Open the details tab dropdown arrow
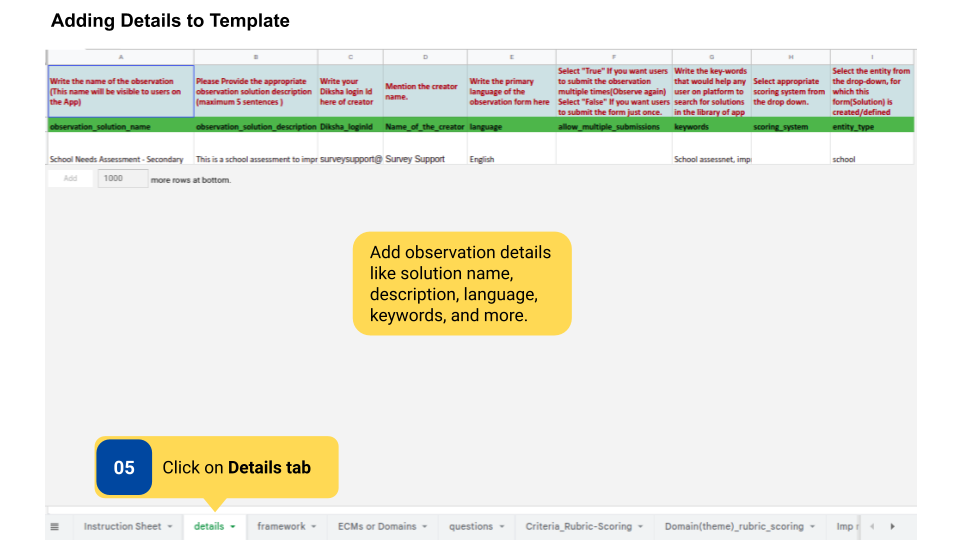Screen dimensions: 960x540 coord(233,526)
